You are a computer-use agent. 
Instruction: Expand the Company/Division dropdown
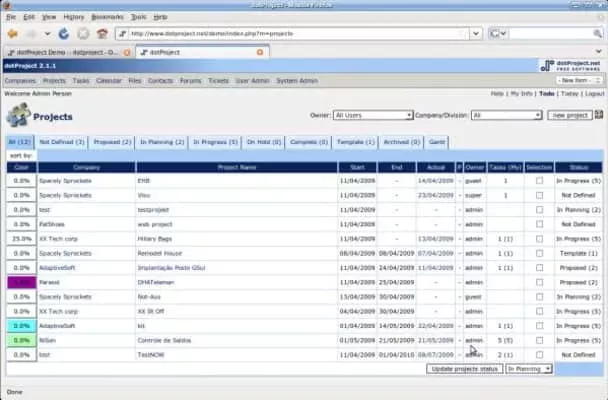[505, 115]
